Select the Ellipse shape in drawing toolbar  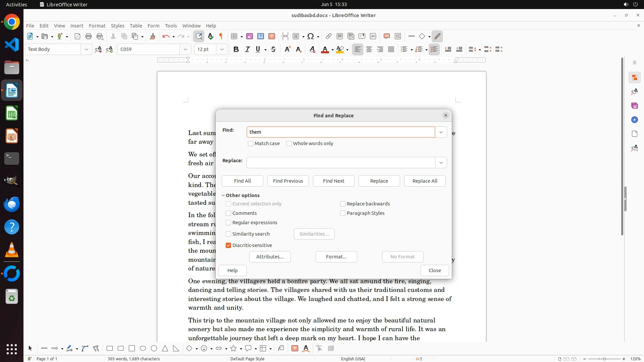[x=143, y=348]
